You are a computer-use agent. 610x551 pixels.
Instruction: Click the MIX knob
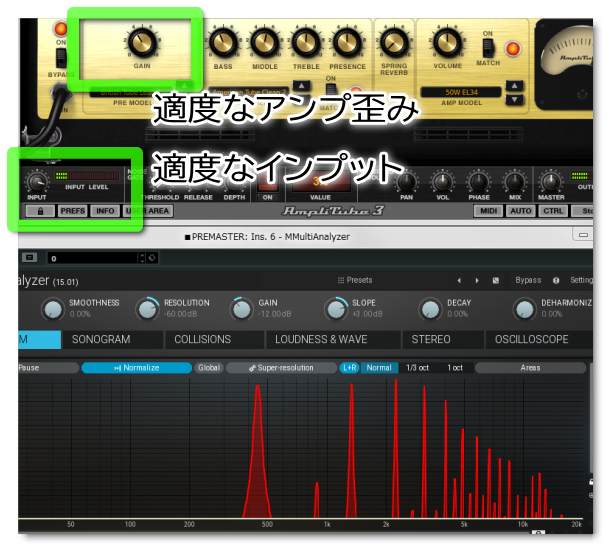(515, 182)
